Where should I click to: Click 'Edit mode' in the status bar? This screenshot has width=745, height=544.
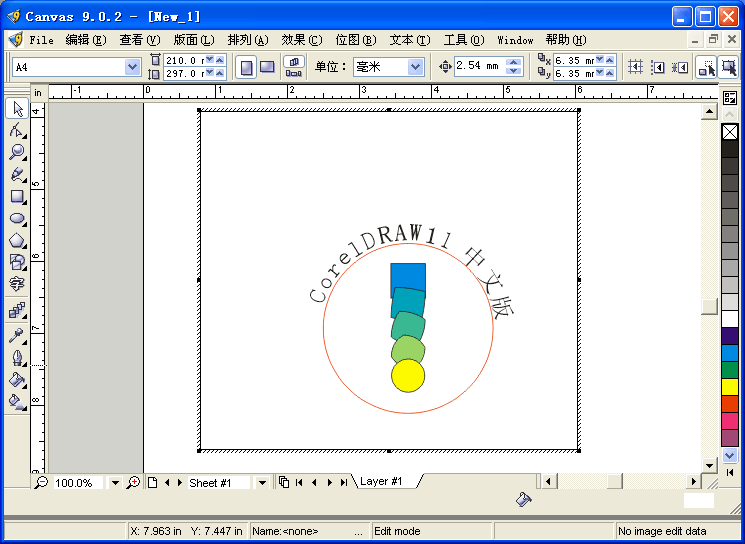pos(397,531)
